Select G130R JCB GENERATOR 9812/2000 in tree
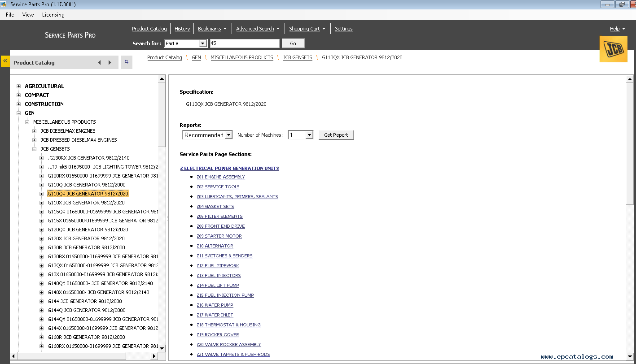 (x=86, y=247)
